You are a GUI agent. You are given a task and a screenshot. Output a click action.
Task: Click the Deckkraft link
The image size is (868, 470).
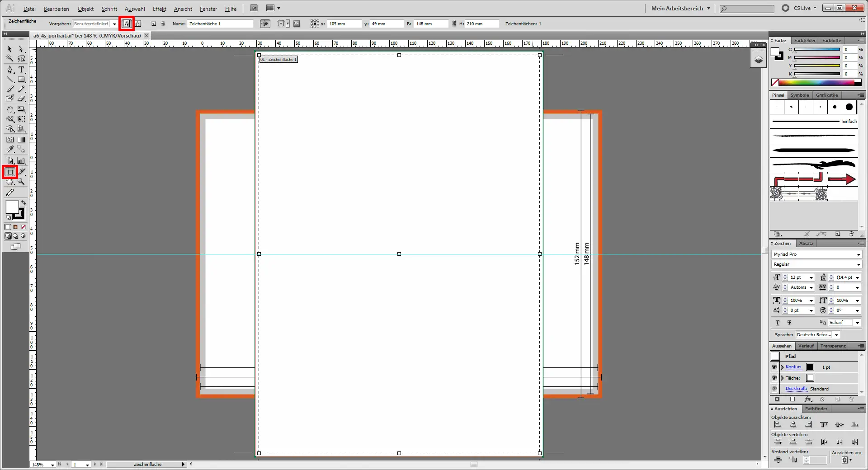(796, 389)
